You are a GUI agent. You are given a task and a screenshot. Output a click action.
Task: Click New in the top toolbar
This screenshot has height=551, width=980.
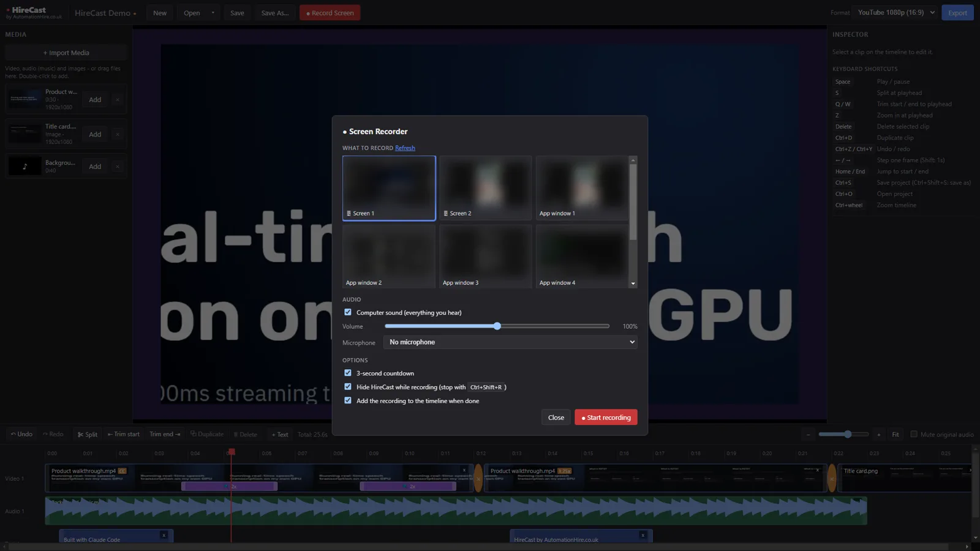[x=160, y=13]
